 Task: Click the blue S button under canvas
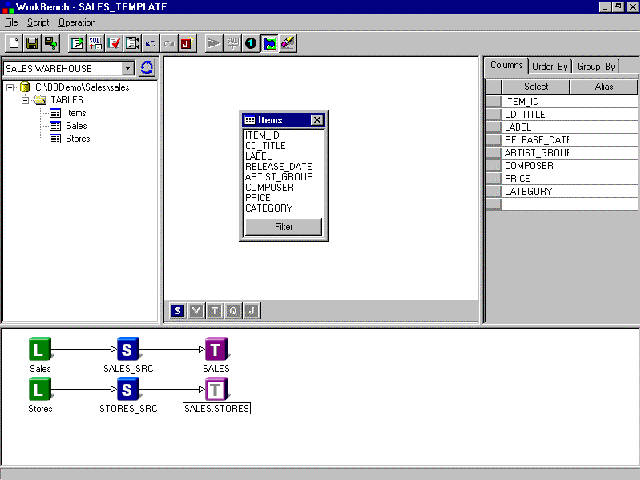pyautogui.click(x=177, y=311)
